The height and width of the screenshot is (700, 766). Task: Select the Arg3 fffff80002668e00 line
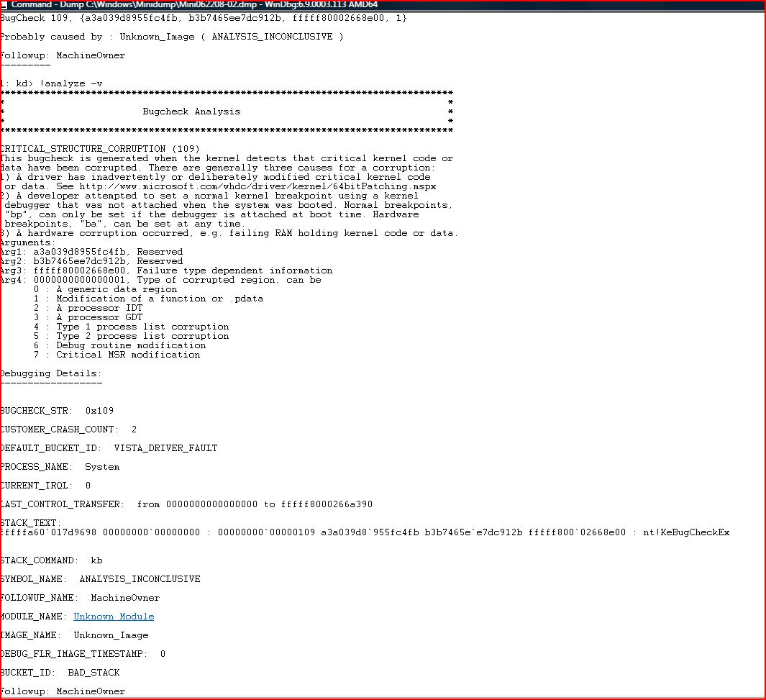coord(166,270)
